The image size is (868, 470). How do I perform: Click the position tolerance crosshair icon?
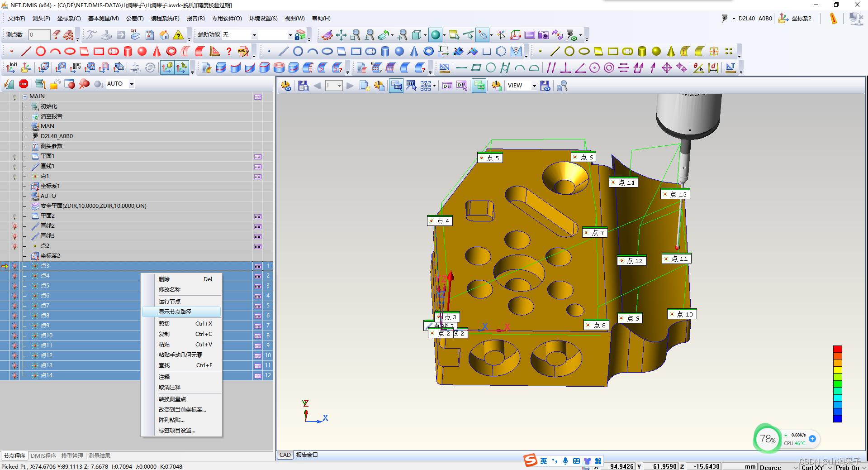(667, 68)
